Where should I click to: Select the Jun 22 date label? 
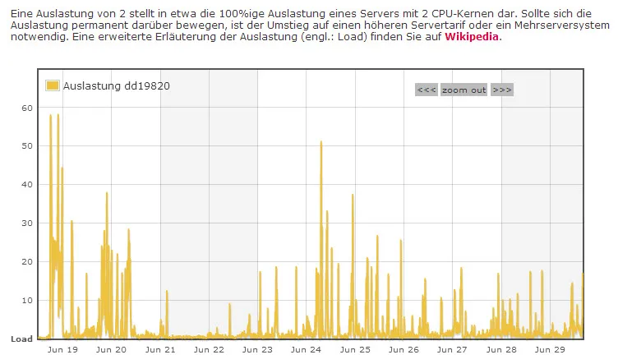(209, 349)
